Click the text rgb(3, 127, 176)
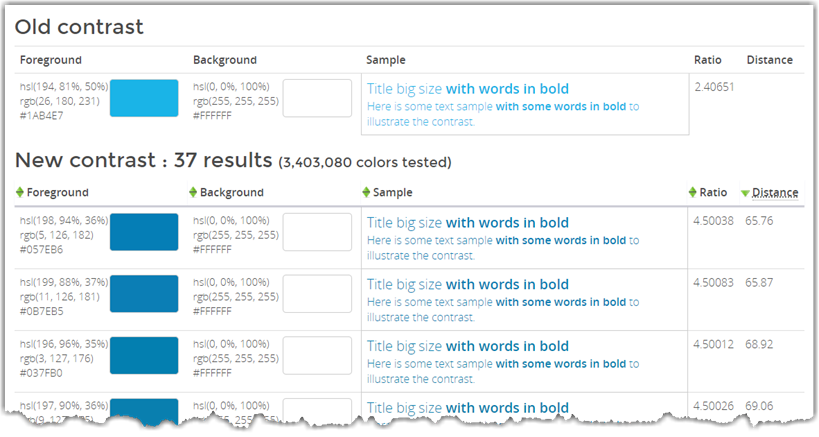 click(x=56, y=358)
